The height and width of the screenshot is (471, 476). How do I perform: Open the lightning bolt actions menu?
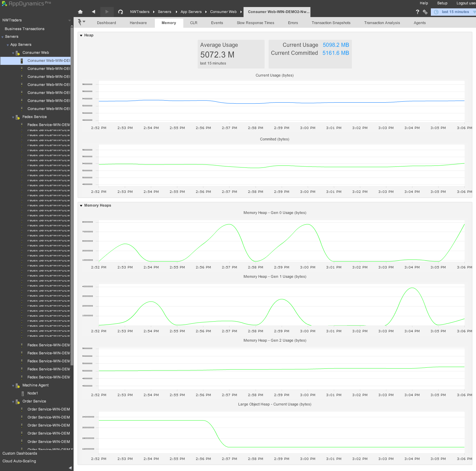[81, 22]
